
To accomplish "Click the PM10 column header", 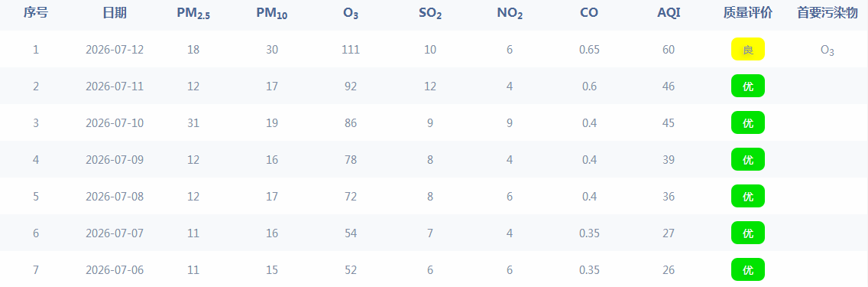I will click(271, 14).
